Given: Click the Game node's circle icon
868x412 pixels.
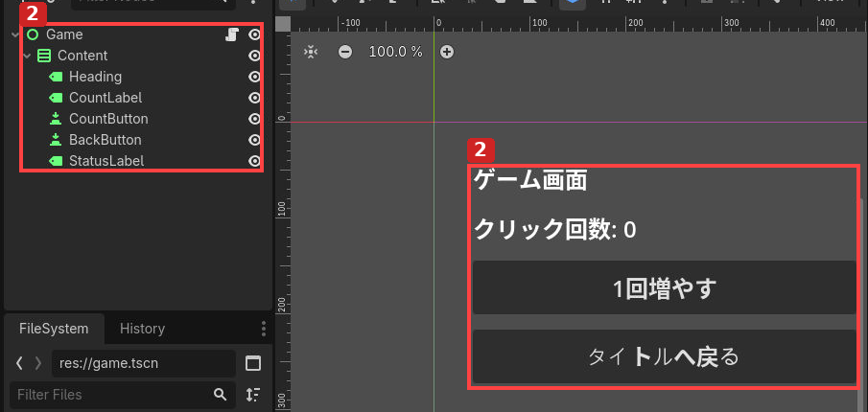Looking at the screenshot, I should click(x=34, y=34).
